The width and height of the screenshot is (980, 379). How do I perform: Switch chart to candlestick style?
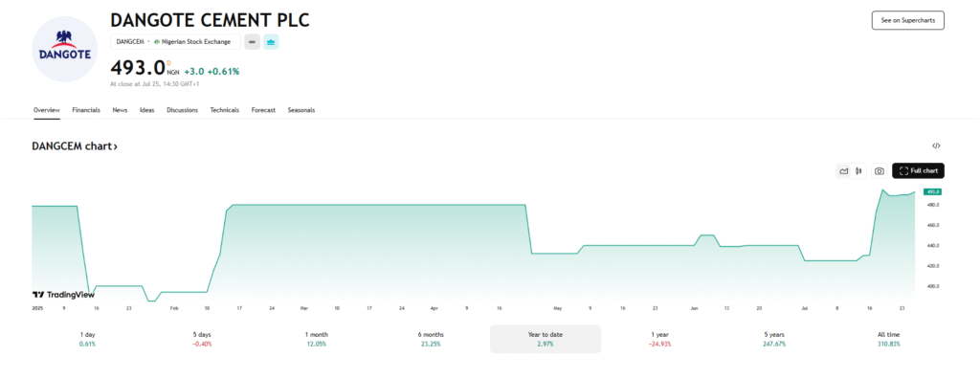[x=858, y=170]
